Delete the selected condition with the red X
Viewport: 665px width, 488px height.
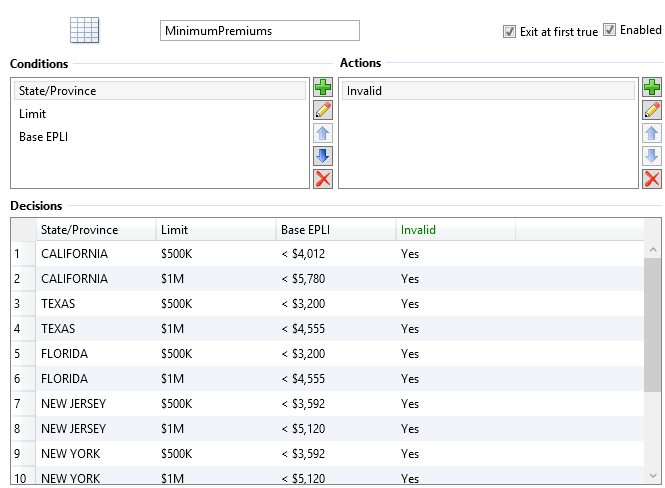click(x=323, y=179)
